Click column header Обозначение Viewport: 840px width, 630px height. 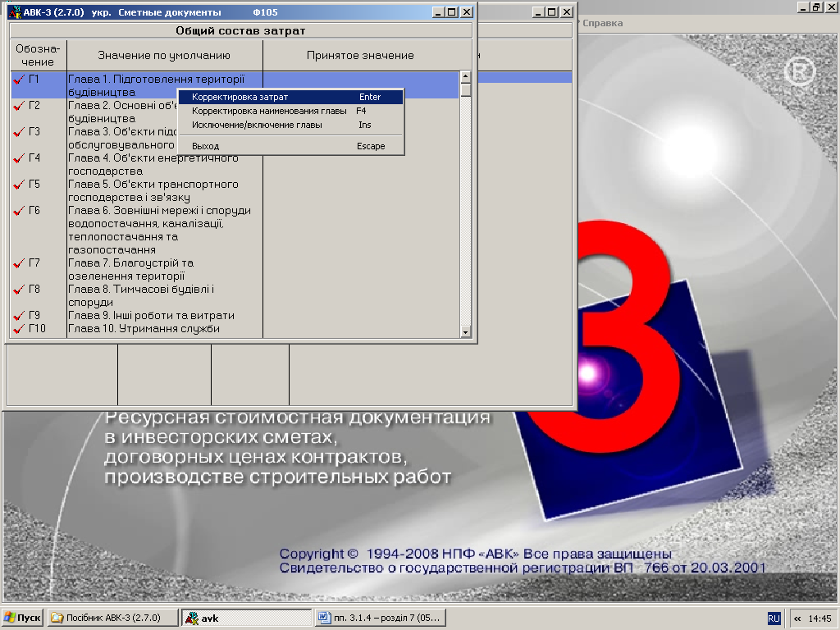pos(38,55)
